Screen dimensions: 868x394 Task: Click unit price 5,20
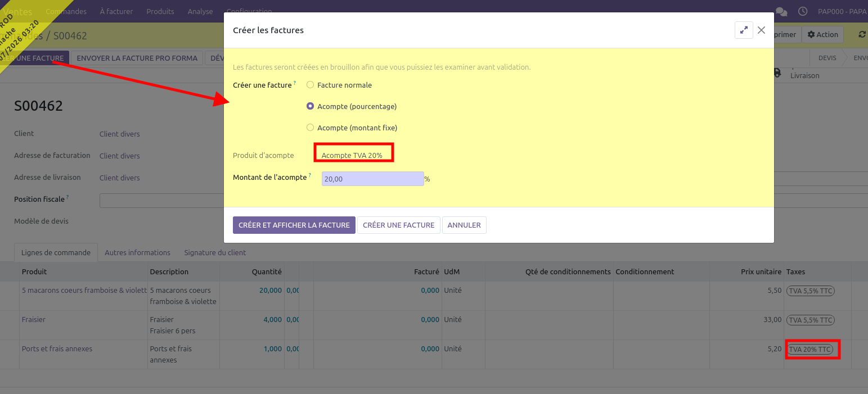point(775,348)
